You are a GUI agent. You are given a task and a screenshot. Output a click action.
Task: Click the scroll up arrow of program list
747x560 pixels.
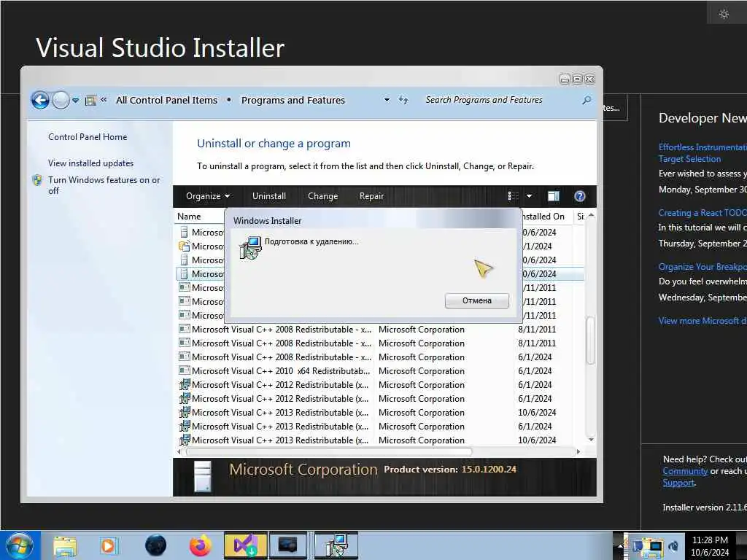591,216
